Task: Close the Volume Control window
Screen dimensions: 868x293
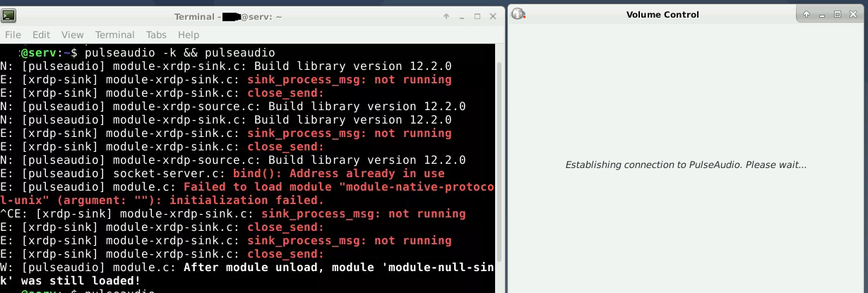Action: (853, 14)
